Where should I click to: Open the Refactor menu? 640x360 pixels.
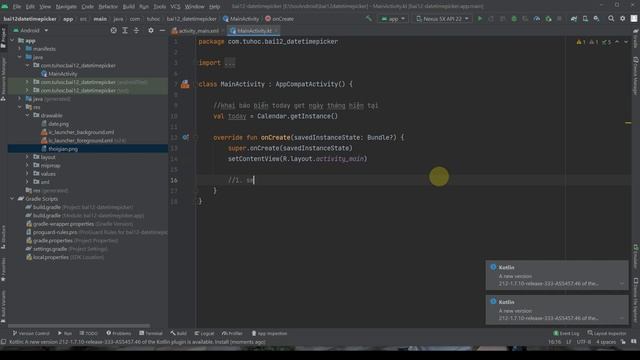[x=108, y=7]
